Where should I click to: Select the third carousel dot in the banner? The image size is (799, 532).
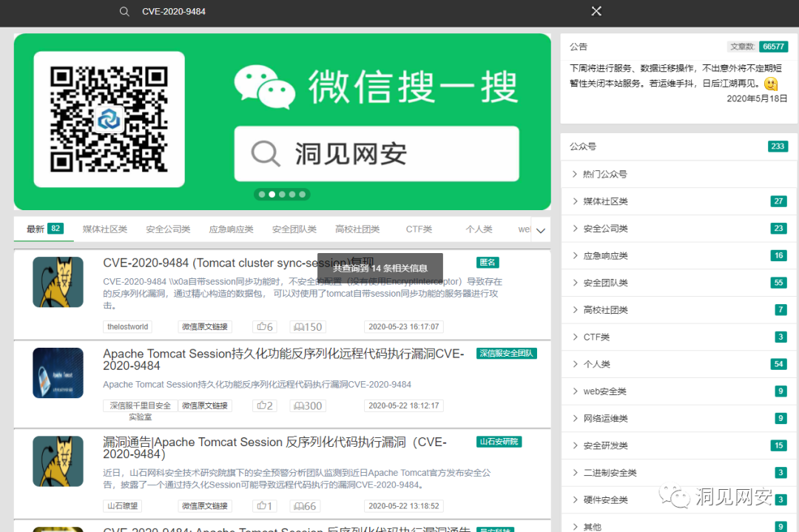click(283, 194)
